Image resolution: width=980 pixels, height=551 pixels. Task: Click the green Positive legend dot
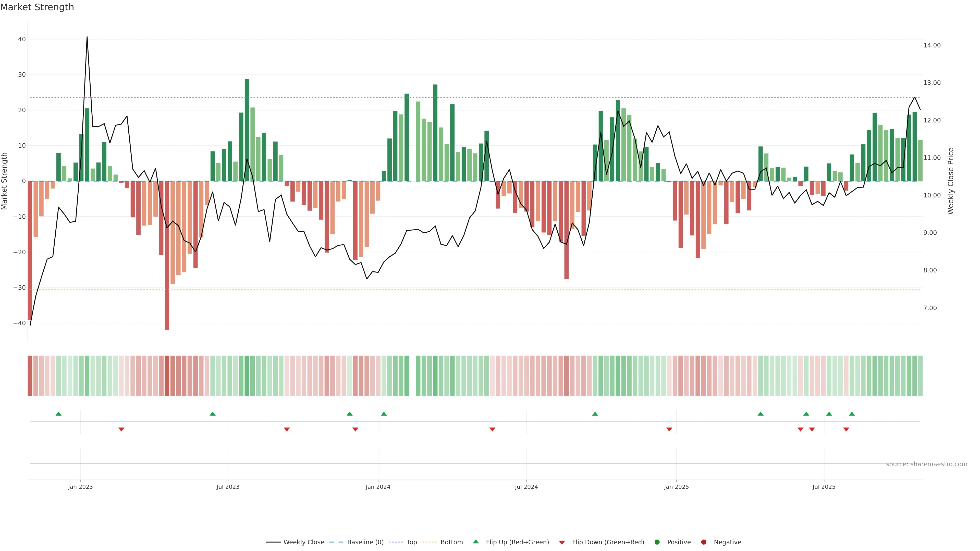(x=657, y=542)
